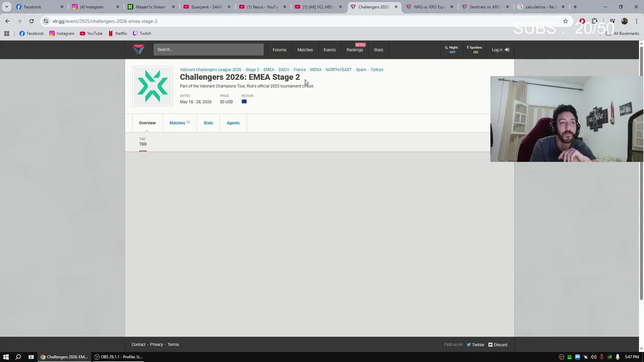The image size is (644, 362).
Task: Open the Netflix bookmark
Action: (x=118, y=33)
